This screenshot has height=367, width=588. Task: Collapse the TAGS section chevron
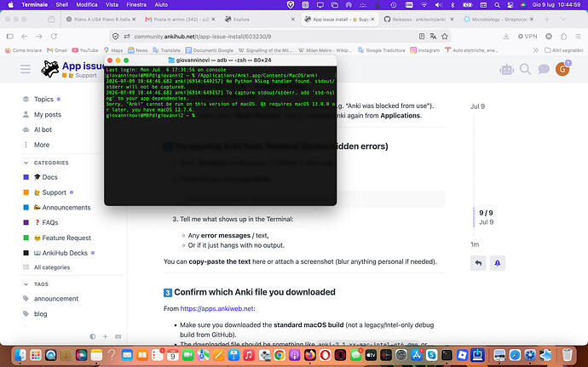click(26, 284)
